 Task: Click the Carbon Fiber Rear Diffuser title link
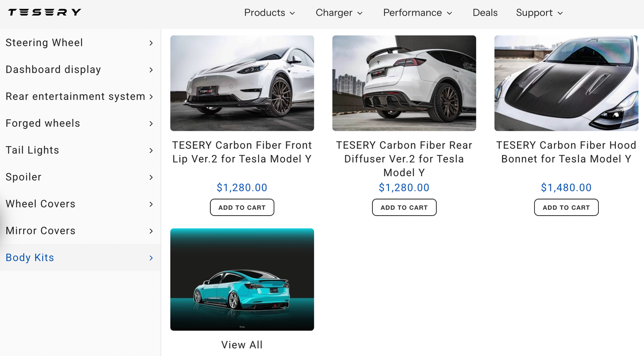tap(404, 159)
